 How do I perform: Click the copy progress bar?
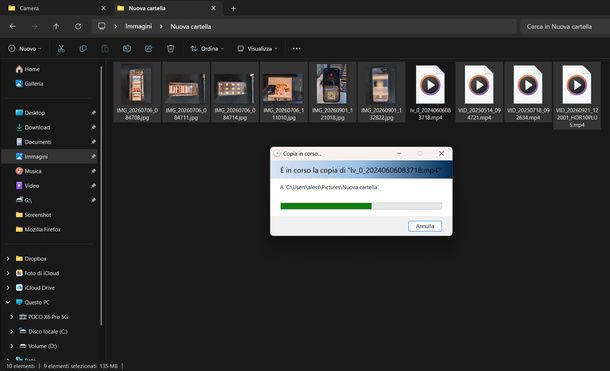(x=361, y=206)
